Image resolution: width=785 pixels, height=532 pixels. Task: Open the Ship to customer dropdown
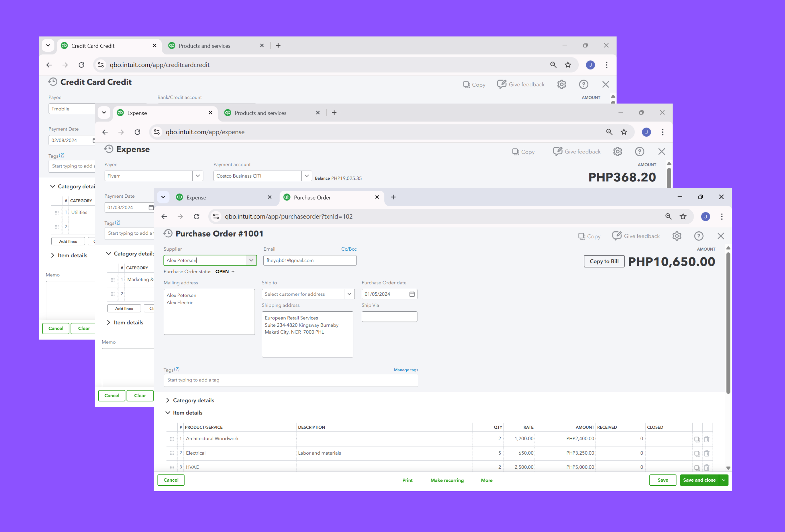(349, 294)
